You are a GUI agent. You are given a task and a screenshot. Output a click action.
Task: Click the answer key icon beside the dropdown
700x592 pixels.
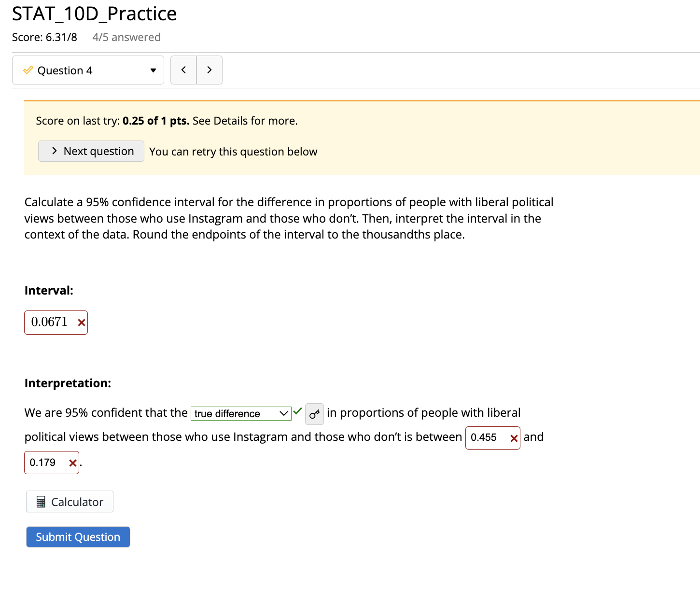314,414
